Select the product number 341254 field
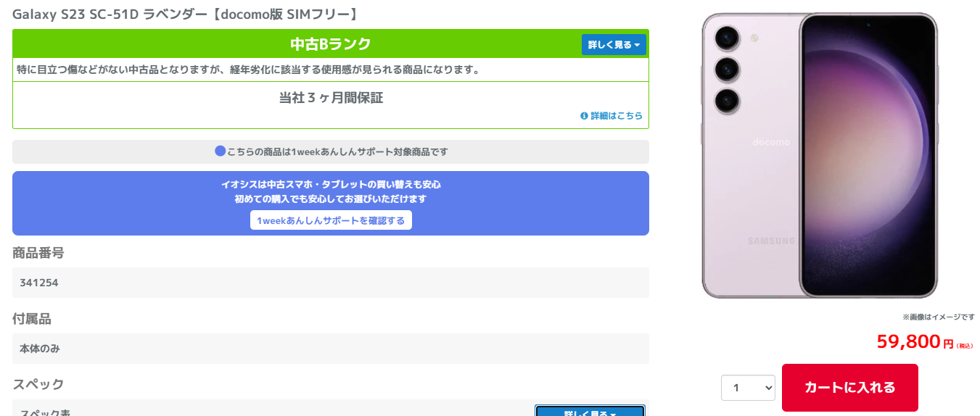 pos(330,283)
